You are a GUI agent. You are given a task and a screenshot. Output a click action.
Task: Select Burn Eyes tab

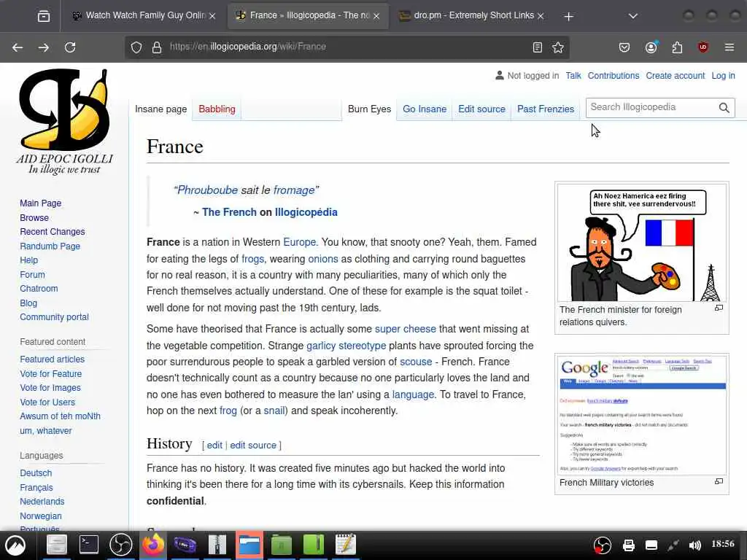pyautogui.click(x=369, y=109)
